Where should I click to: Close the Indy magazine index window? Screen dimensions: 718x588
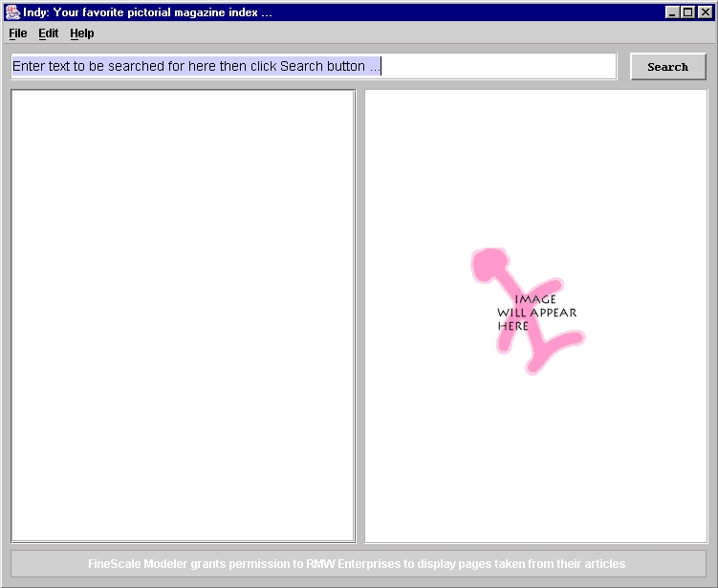pyautogui.click(x=705, y=12)
